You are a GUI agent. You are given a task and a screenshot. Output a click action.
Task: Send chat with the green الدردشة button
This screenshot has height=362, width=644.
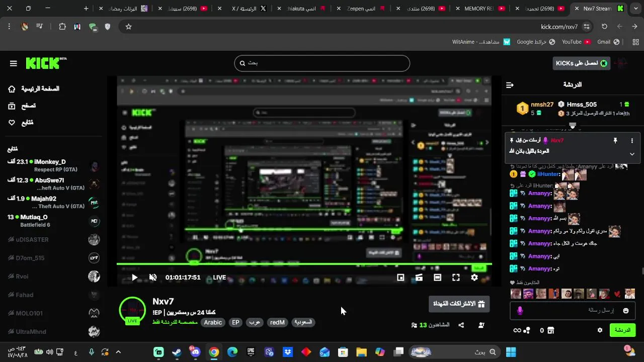(x=622, y=330)
